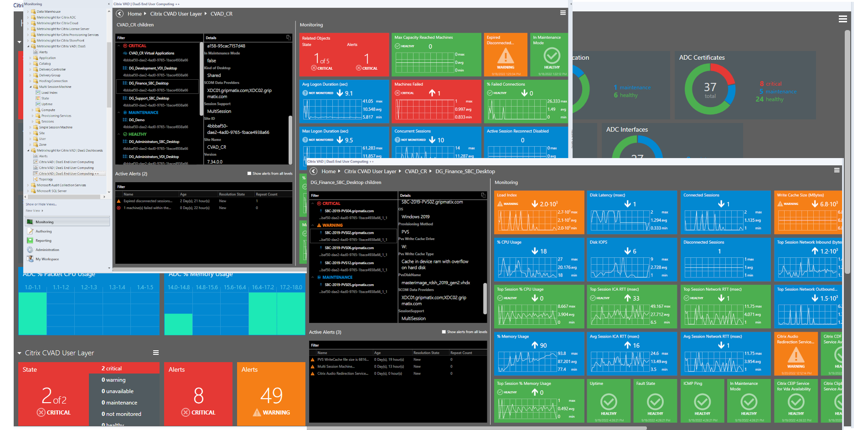Click the healthy checkmark in CVAD_CR In Maintenance Mode tile
Image resolution: width=868 pixels, height=430 pixels.
[x=552, y=56]
